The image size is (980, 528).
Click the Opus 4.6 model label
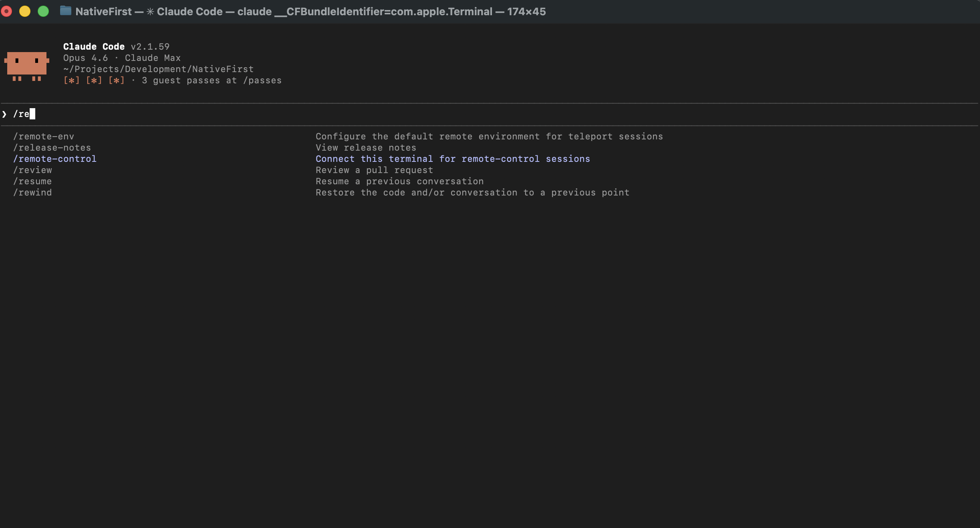(x=85, y=58)
